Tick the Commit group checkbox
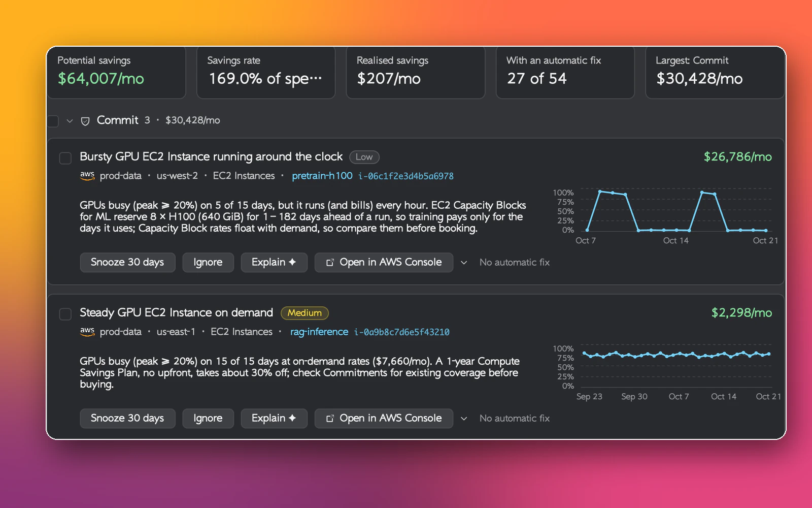The width and height of the screenshot is (812, 508). point(53,121)
